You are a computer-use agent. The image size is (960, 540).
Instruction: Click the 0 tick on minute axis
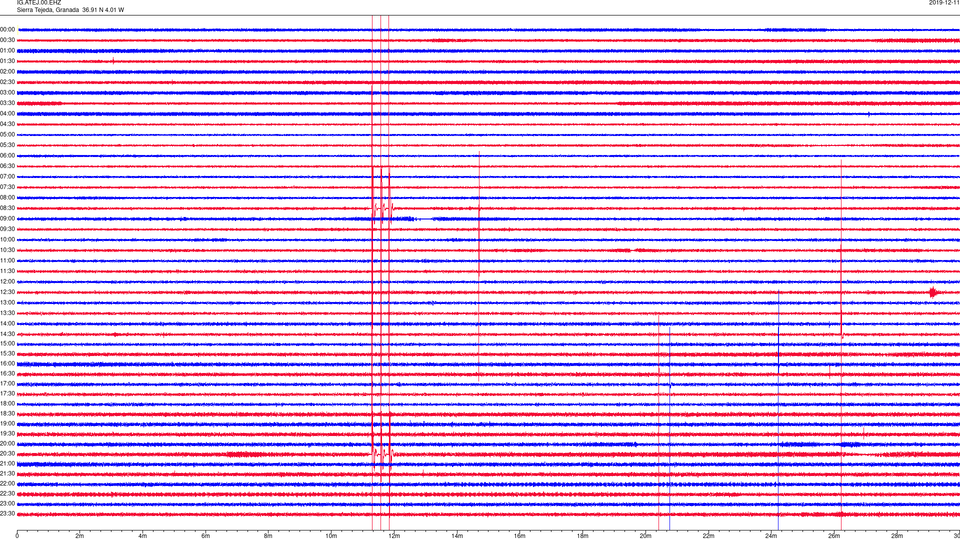click(x=17, y=536)
